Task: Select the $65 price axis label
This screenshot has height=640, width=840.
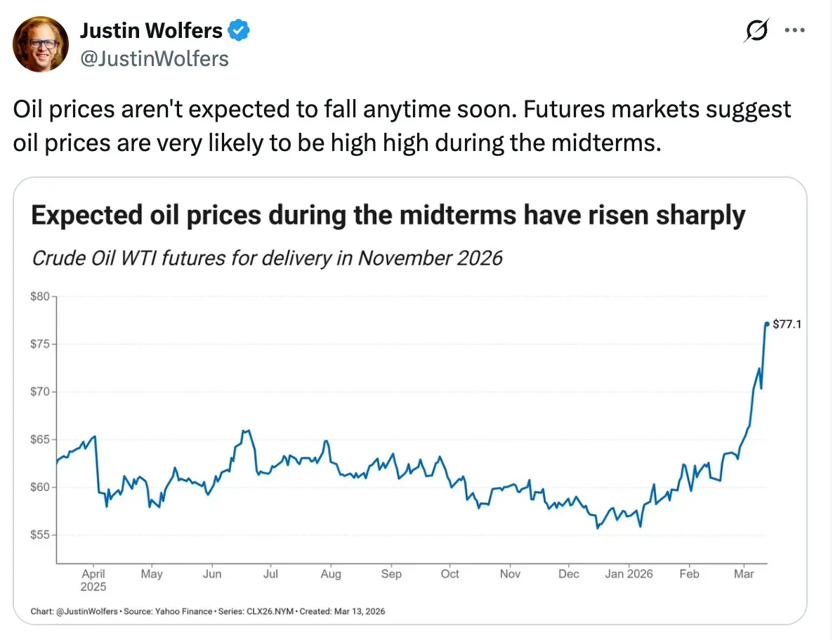Action: coord(39,440)
